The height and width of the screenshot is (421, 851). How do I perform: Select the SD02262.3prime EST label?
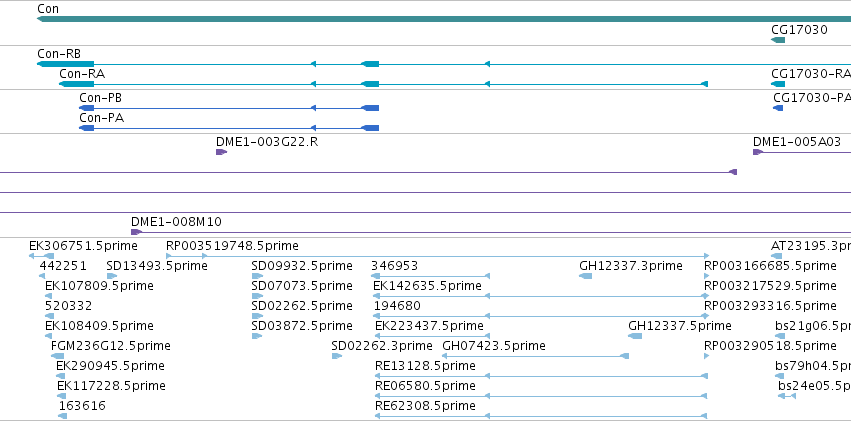[382, 346]
